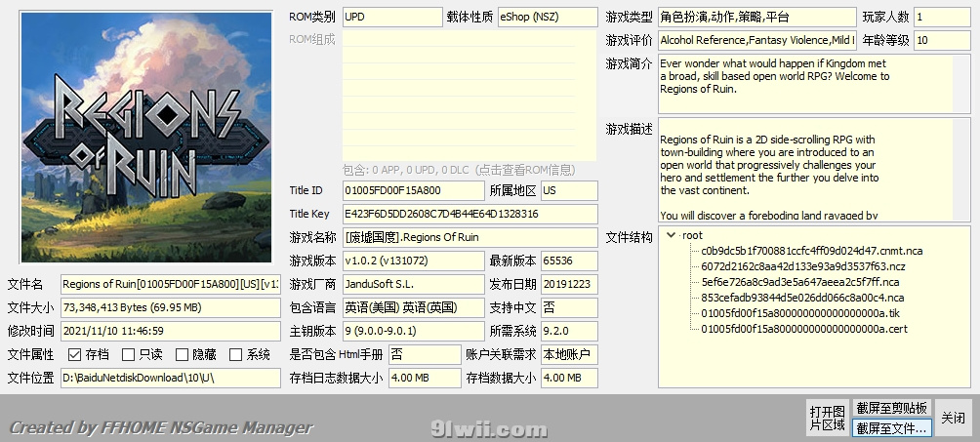Click the 存档日志数据大小 field 4.00 MB
The image size is (980, 442).
425,378
